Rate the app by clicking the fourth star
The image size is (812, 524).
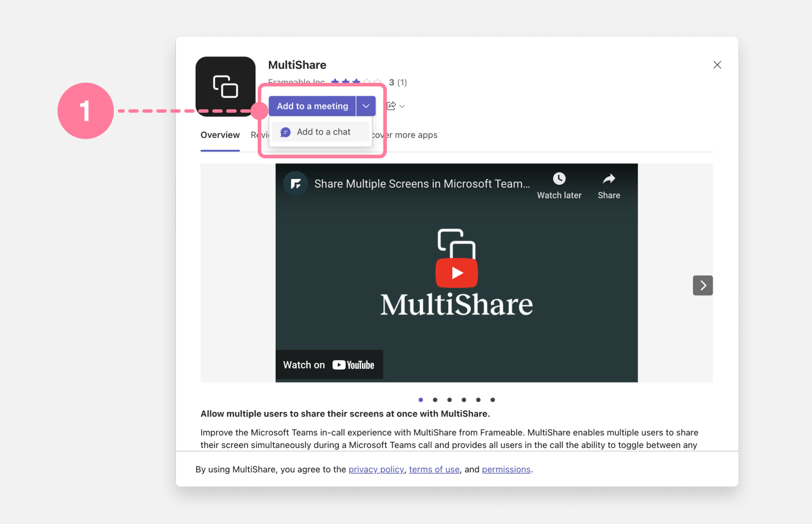367,81
